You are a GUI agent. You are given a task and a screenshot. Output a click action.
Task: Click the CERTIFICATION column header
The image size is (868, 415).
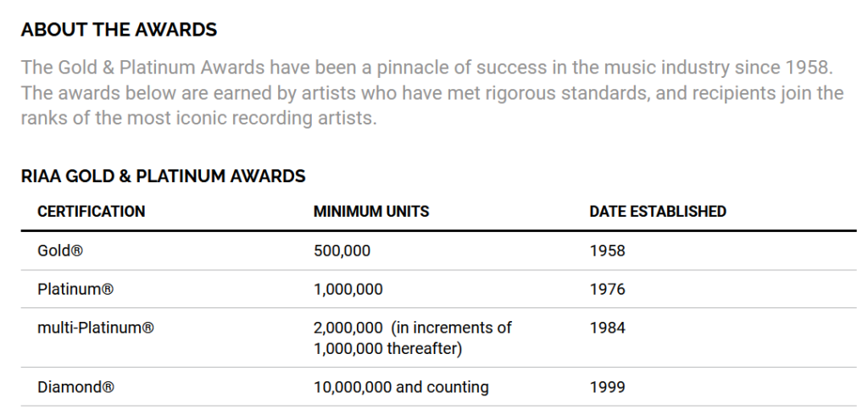click(x=92, y=212)
